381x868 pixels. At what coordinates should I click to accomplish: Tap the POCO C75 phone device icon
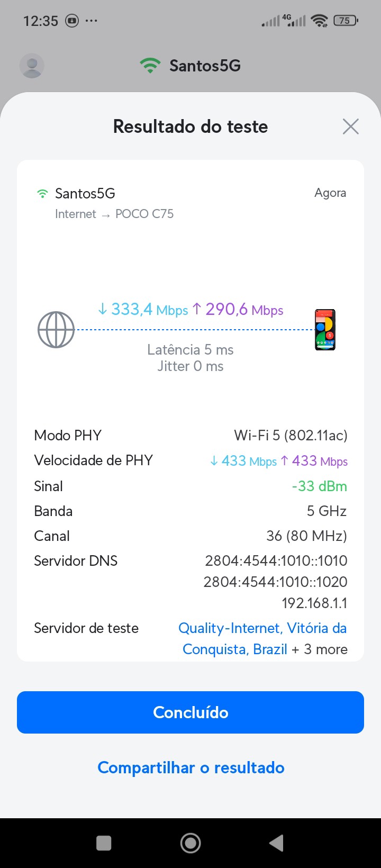click(325, 330)
